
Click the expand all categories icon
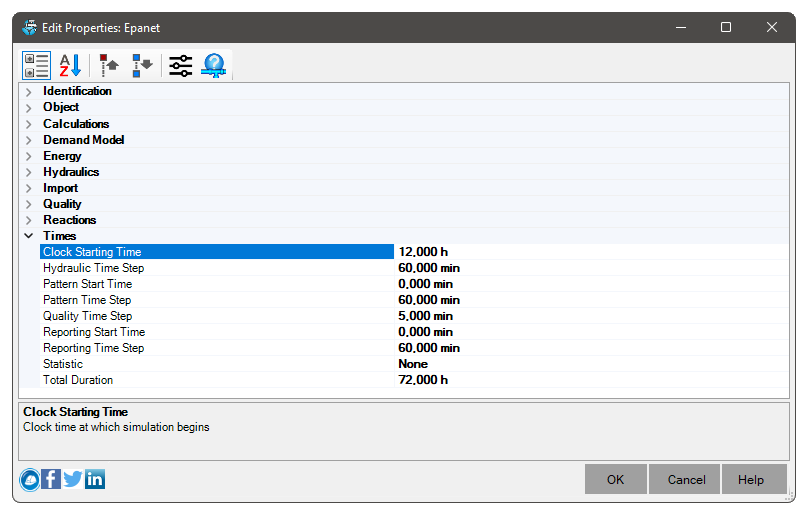click(x=142, y=66)
